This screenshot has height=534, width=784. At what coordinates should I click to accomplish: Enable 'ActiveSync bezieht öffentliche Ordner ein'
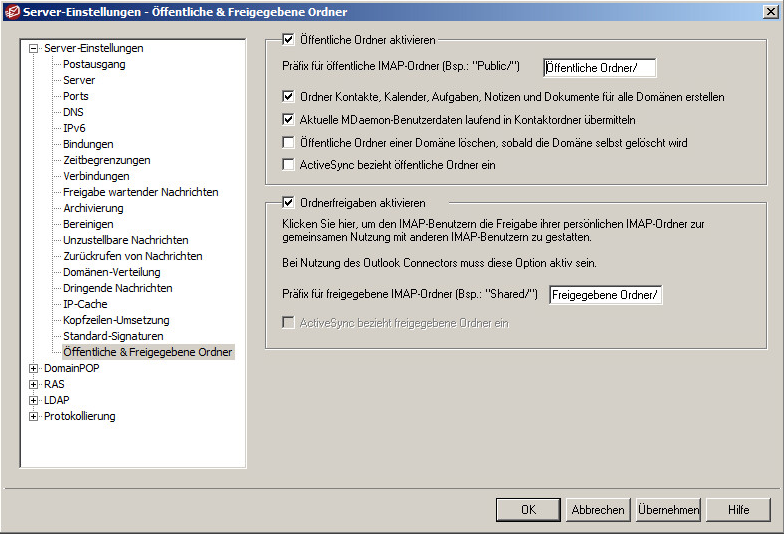click(289, 165)
